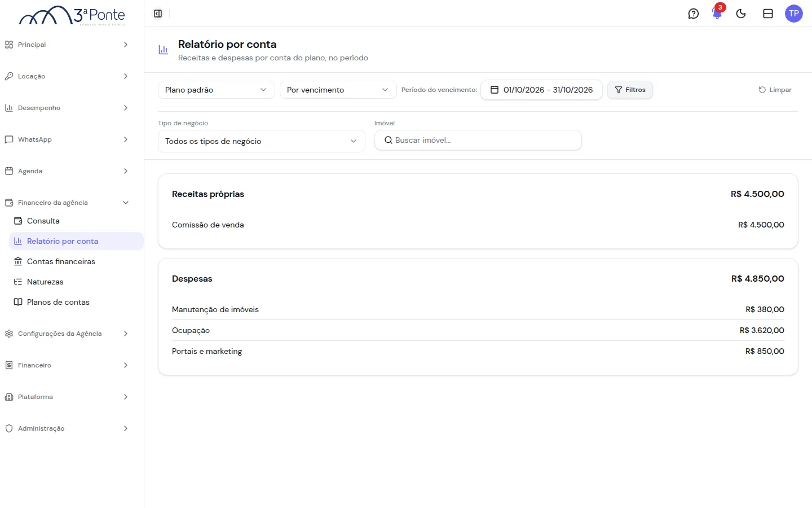The image size is (812, 508).
Task: Expand the Financeiro menu chevron
Action: (126, 365)
